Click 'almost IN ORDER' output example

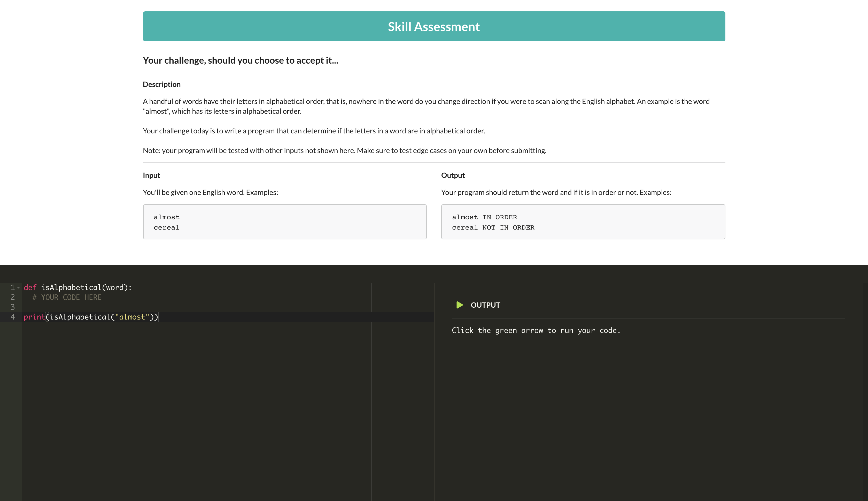(x=484, y=217)
